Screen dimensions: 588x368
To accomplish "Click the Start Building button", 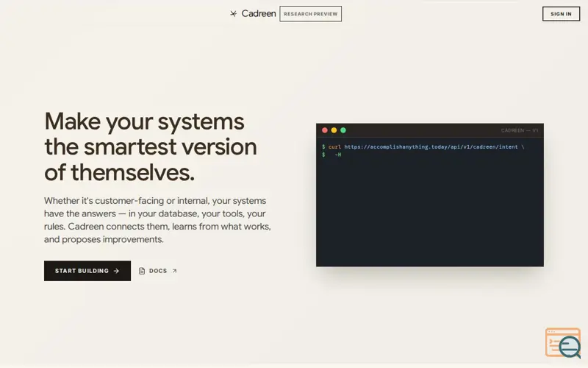I will click(87, 271).
